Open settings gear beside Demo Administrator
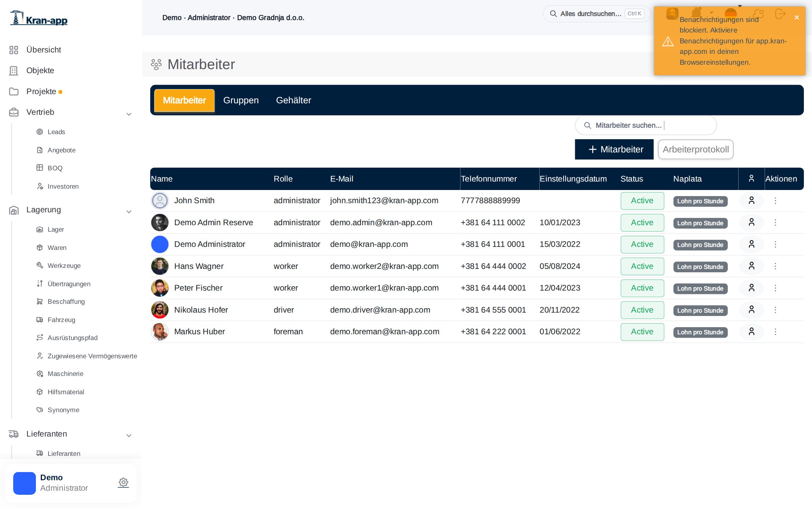Screen dimensions: 812x508 tap(123, 482)
